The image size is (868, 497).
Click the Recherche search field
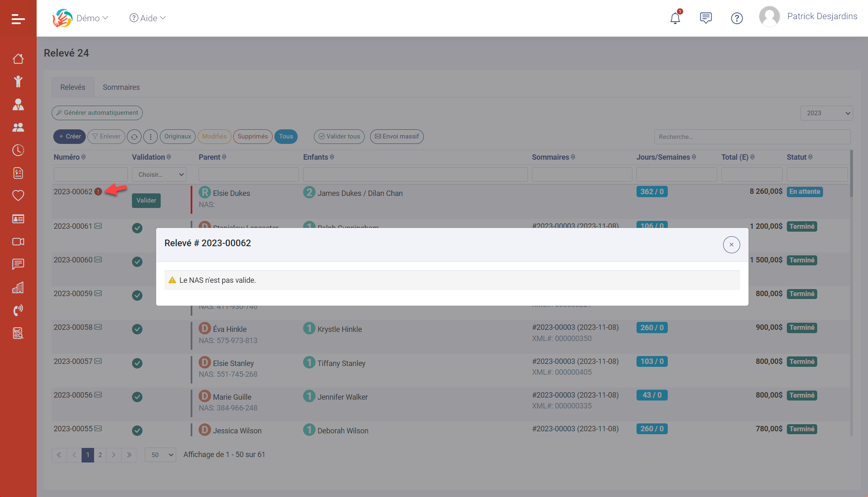pyautogui.click(x=752, y=136)
